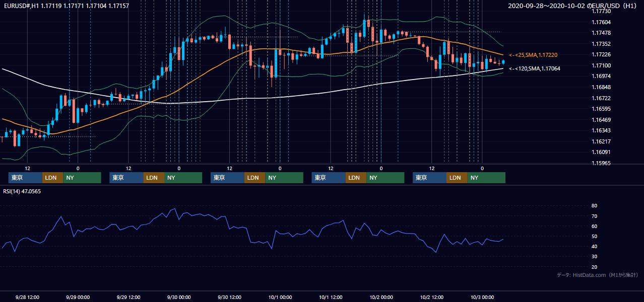644x302 pixels.
Task: Click price axis label 1.17604
Action: [601, 22]
